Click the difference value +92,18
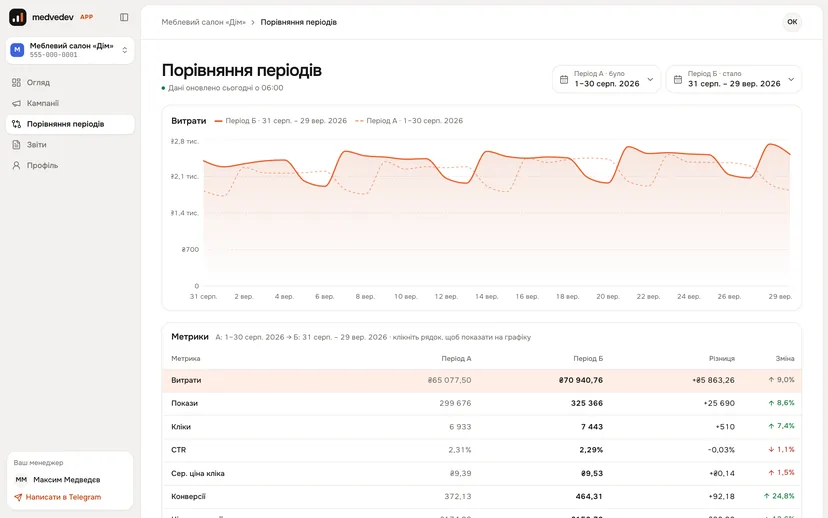This screenshot has height=518, width=828. point(721,496)
